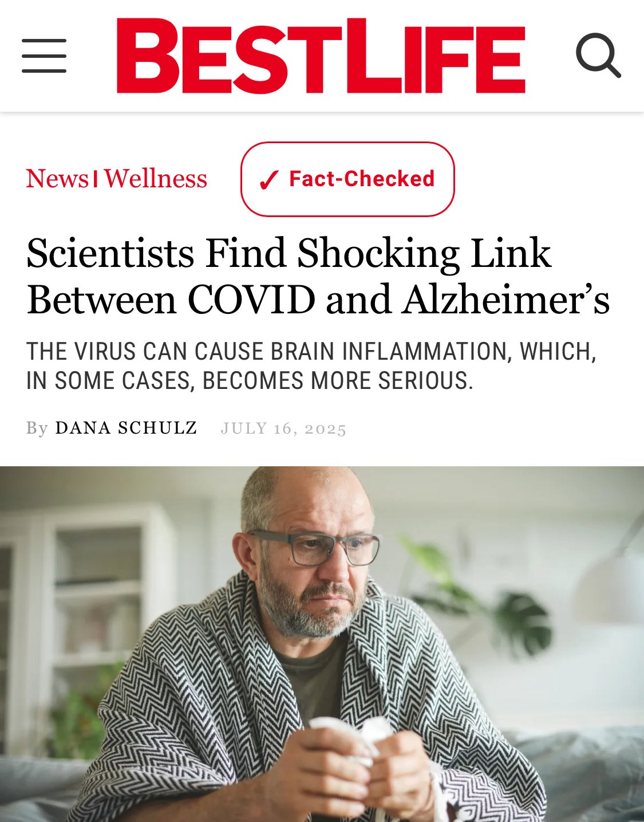Click the first line of the article headline
Image resolution: width=644 pixels, height=822 pixels.
[x=289, y=253]
